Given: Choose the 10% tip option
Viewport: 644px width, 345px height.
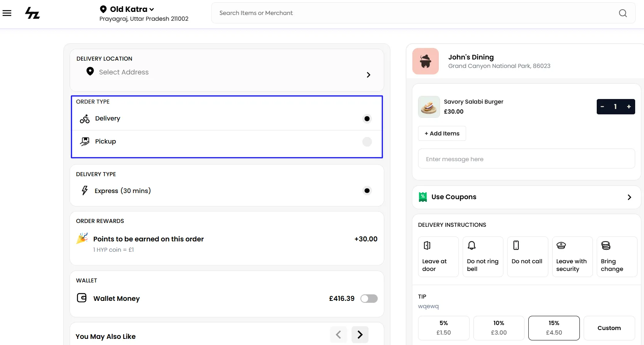Looking at the screenshot, I should (499, 328).
